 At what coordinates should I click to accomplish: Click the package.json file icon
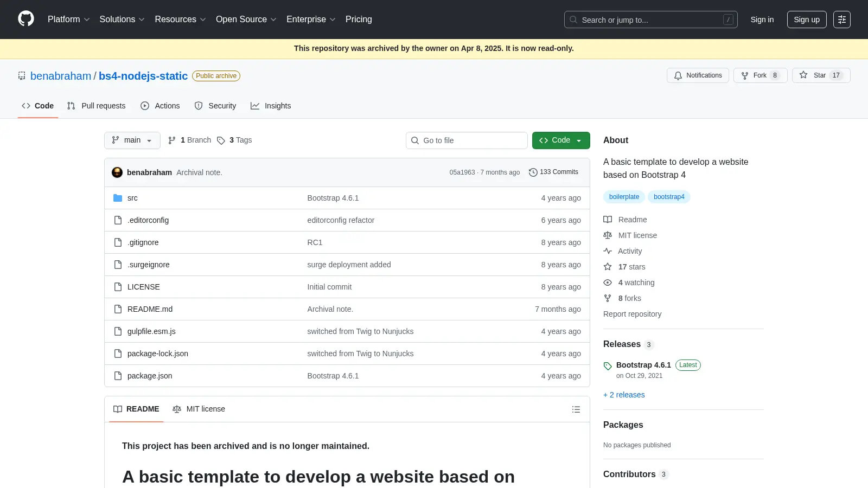[x=118, y=376]
